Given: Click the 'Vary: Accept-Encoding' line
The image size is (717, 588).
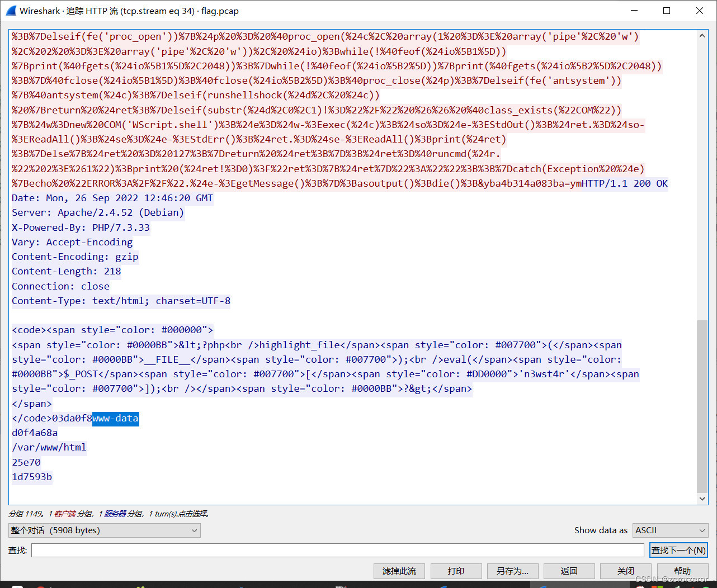Looking at the screenshot, I should (x=72, y=243).
